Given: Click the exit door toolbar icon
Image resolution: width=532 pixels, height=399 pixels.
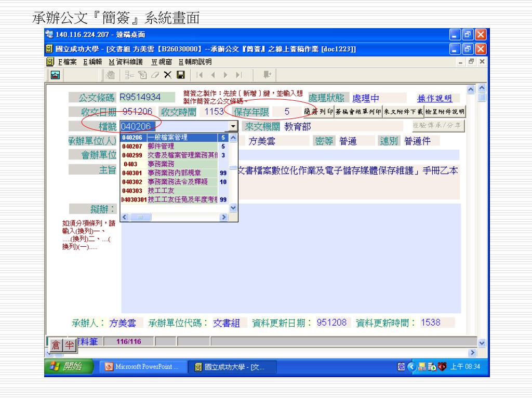Looking at the screenshot, I should coord(268,75).
